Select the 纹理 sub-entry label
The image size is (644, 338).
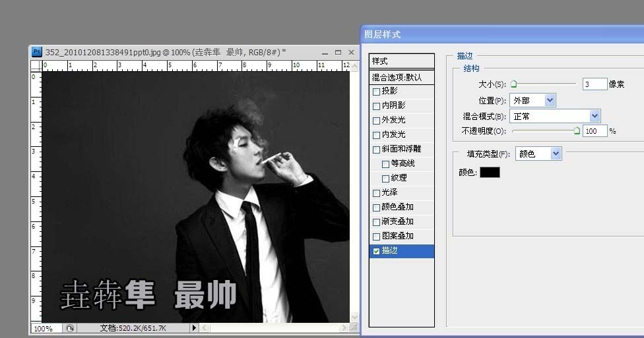(x=399, y=178)
